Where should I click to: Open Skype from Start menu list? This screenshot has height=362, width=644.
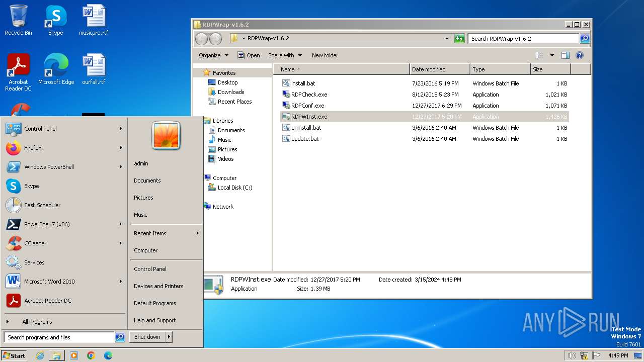[64, 186]
